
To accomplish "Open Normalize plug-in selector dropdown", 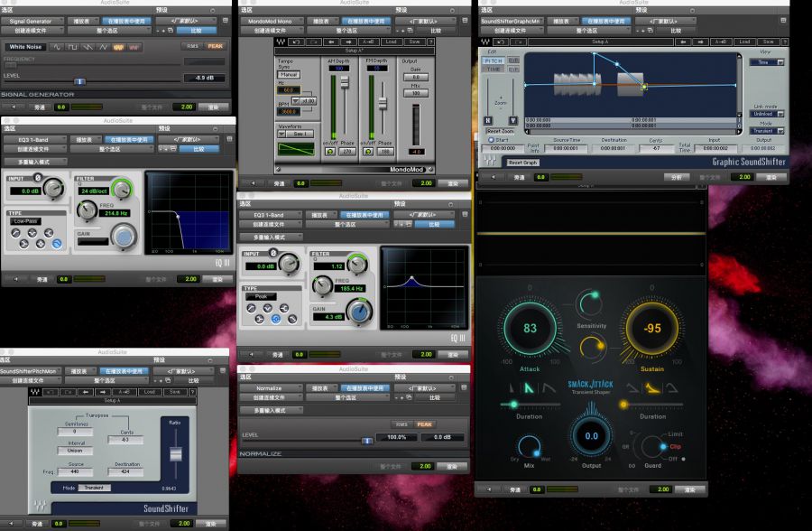I will tap(271, 388).
